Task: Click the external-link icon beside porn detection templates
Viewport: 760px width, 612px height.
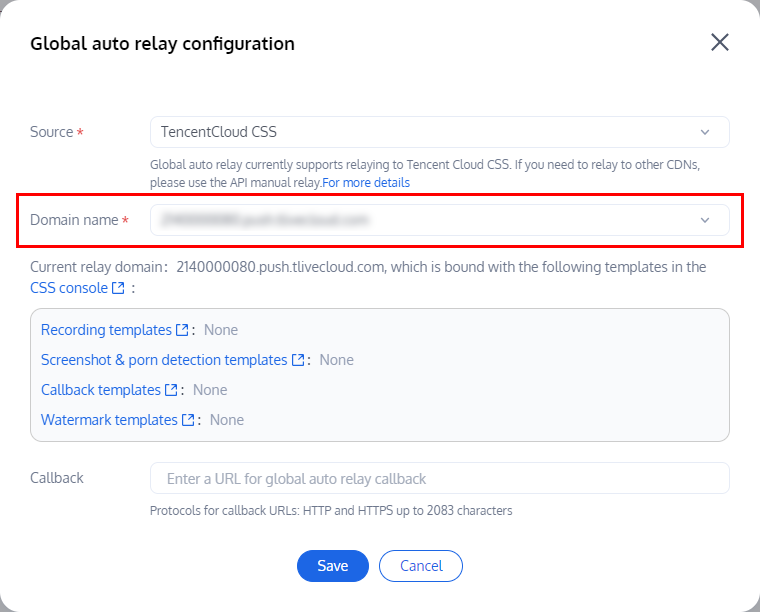Action: click(x=298, y=360)
